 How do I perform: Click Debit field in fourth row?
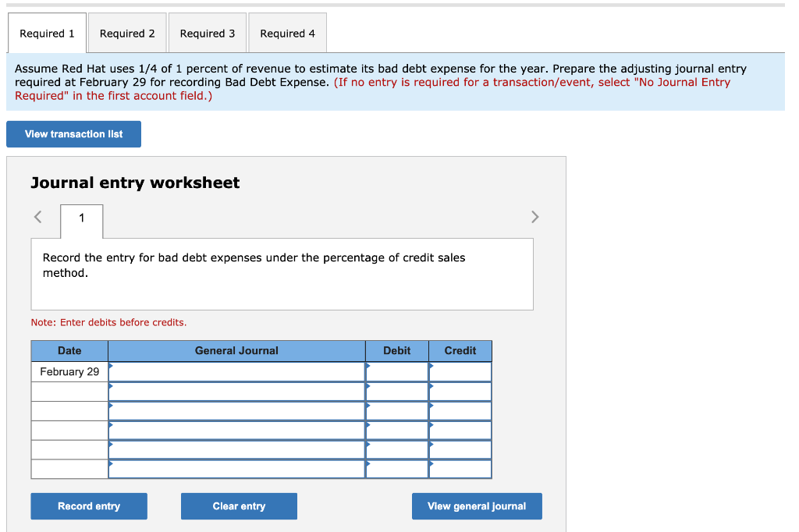(397, 430)
